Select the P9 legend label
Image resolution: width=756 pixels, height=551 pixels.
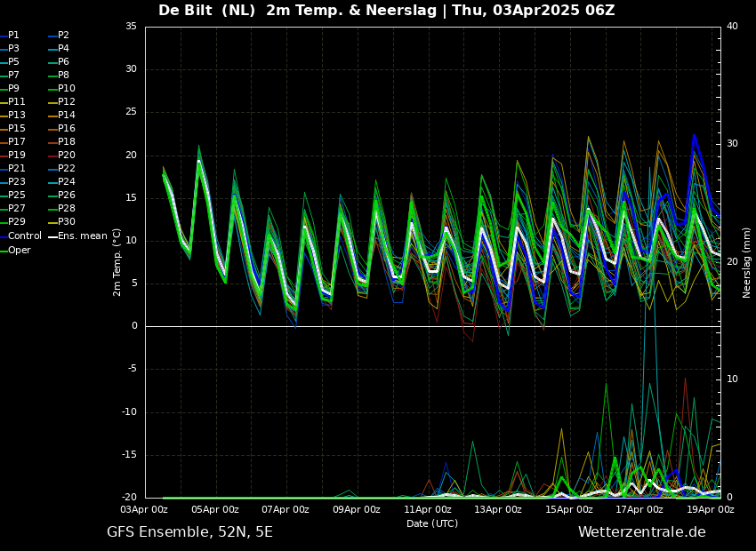[x=13, y=89]
